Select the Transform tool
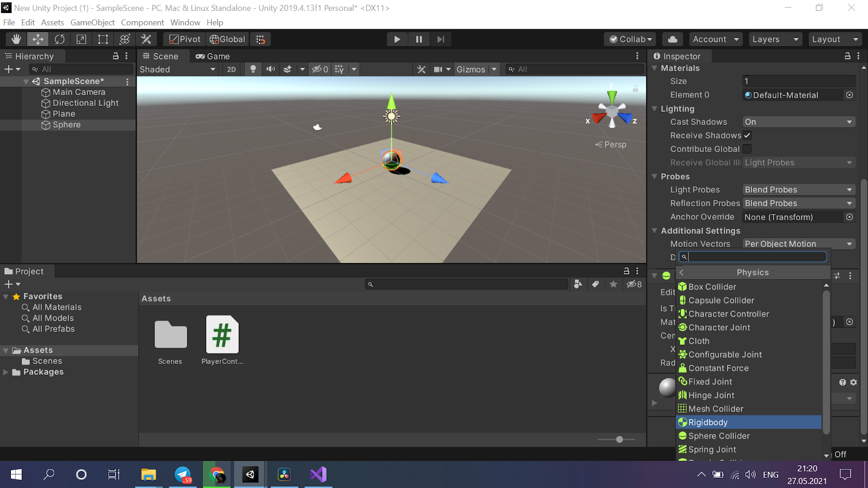Viewport: 868px width, 488px height. pos(125,39)
